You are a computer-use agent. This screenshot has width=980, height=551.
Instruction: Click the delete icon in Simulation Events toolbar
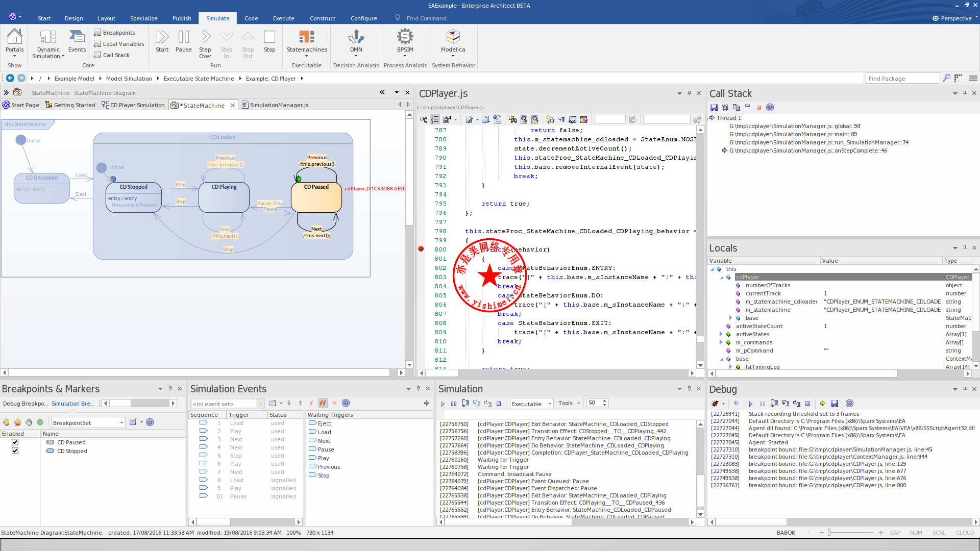coord(334,403)
